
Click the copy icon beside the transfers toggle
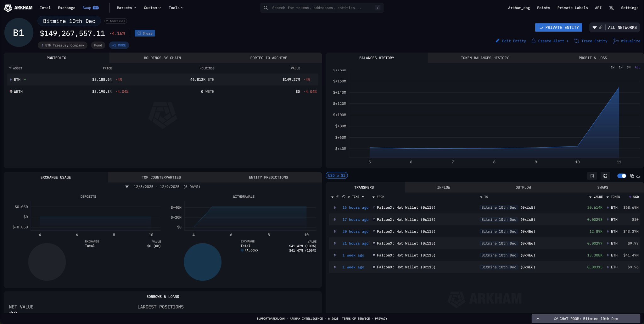point(632,176)
